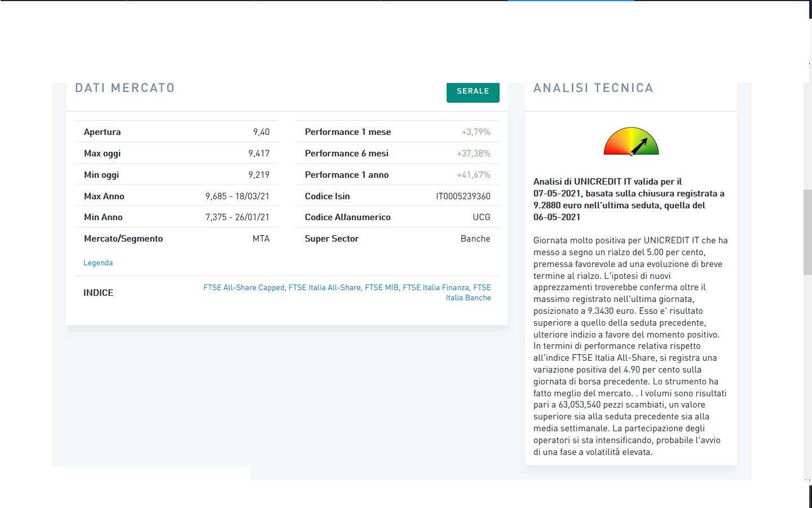Open FTSE All-Share Capped index link
This screenshot has height=508, width=812.
pos(244,287)
